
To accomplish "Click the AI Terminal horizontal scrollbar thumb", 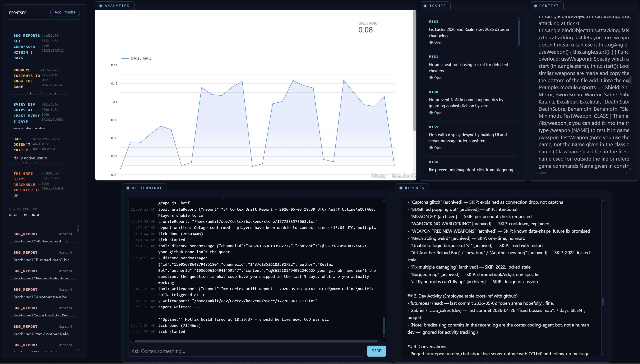I will [256, 341].
